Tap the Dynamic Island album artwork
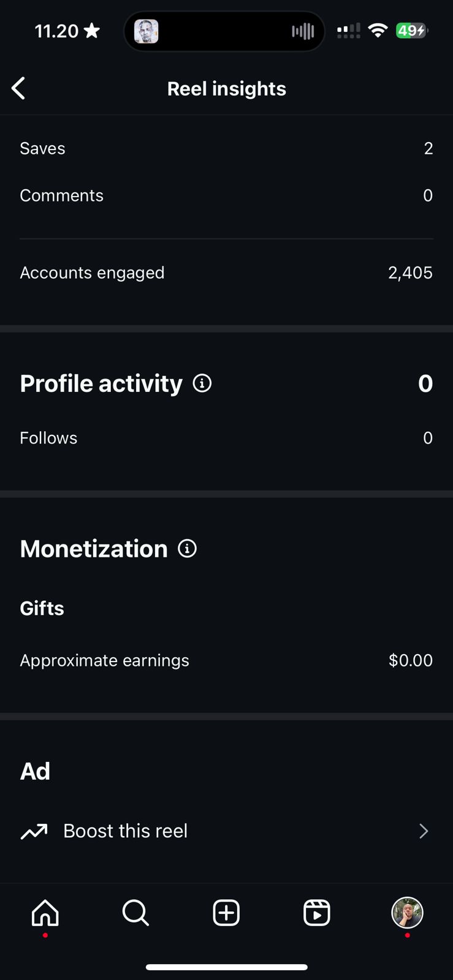 pyautogui.click(x=147, y=31)
